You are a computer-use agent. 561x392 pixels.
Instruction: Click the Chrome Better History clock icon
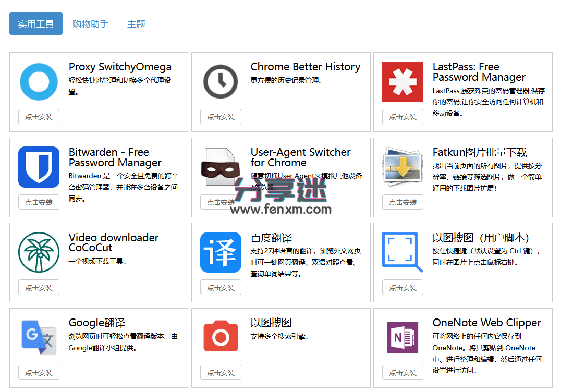[221, 81]
